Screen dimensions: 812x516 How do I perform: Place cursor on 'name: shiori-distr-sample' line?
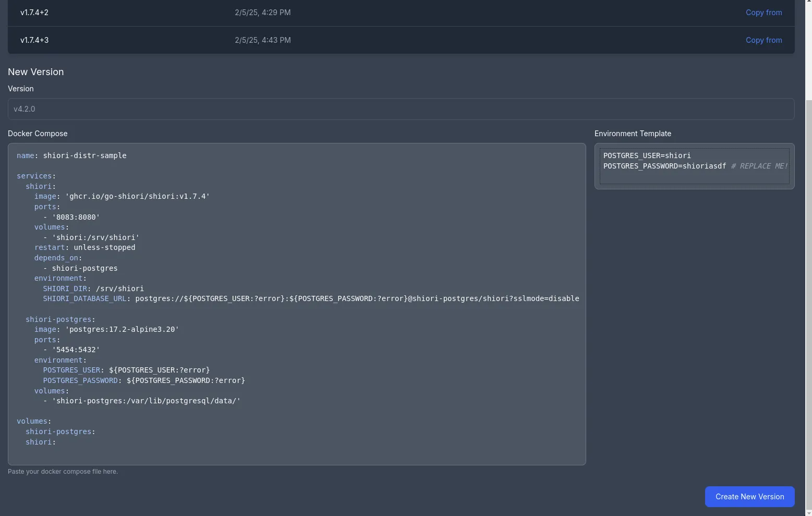point(71,155)
